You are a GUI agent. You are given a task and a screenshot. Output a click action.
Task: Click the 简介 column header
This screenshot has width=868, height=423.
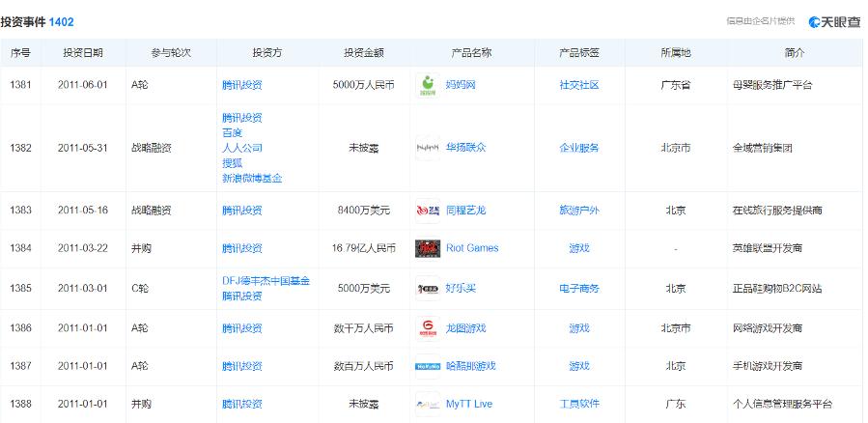[x=795, y=53]
